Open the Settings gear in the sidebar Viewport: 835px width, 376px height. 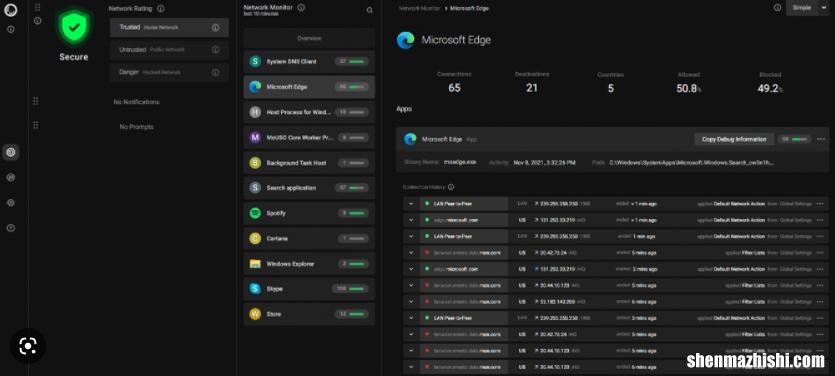[10, 203]
